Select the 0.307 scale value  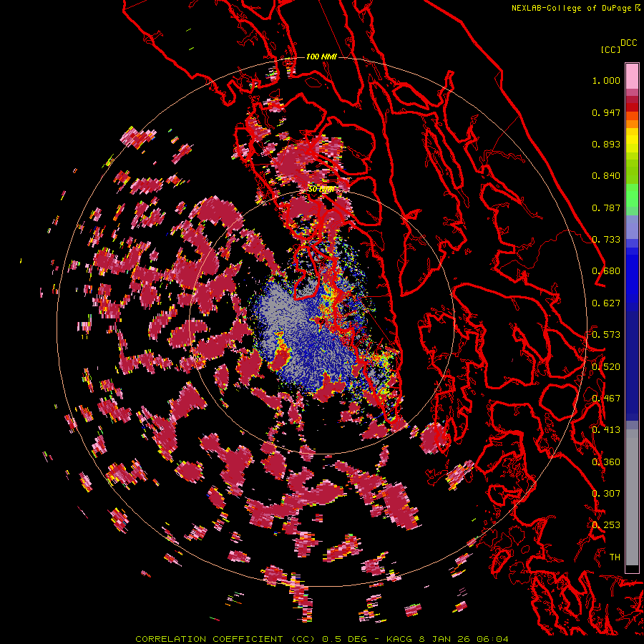click(x=606, y=494)
